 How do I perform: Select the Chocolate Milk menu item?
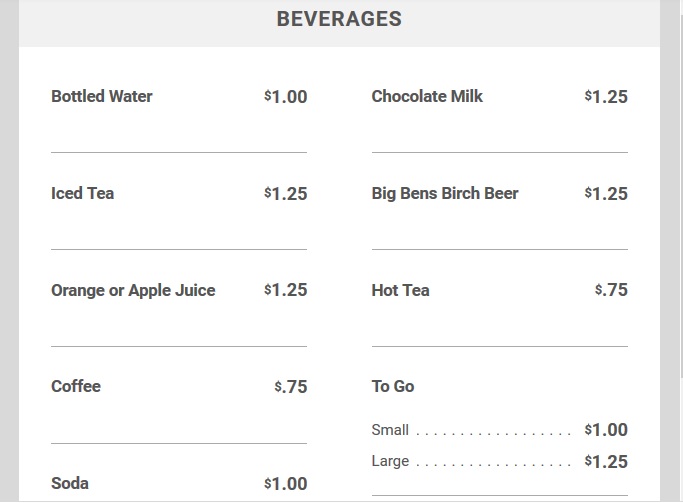(x=427, y=97)
